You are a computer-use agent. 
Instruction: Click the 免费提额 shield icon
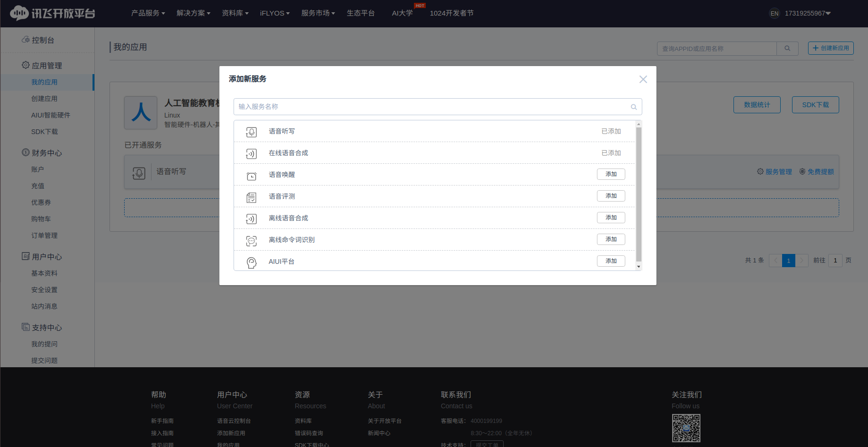802,171
